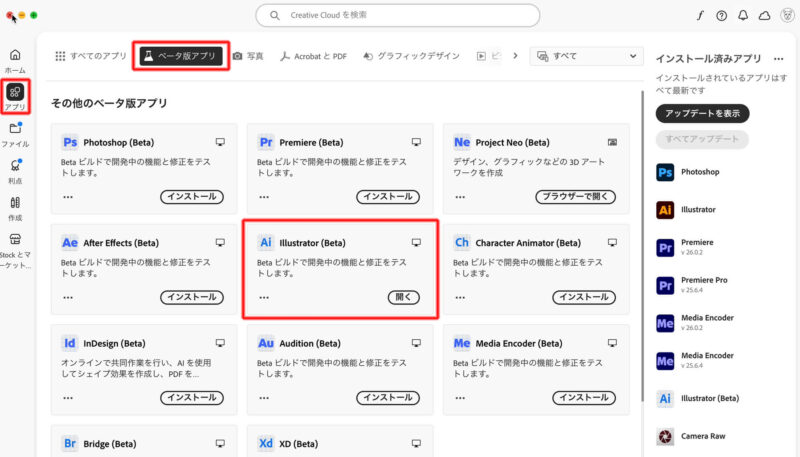The width and height of the screenshot is (800, 457).
Task: Click Media Encoder v26.0.2 icon
Action: coord(665,323)
